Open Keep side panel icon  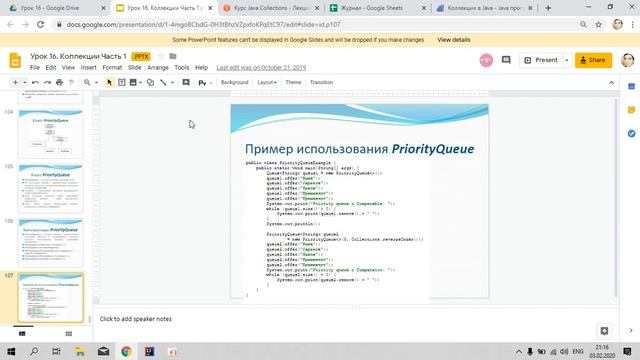[x=631, y=110]
